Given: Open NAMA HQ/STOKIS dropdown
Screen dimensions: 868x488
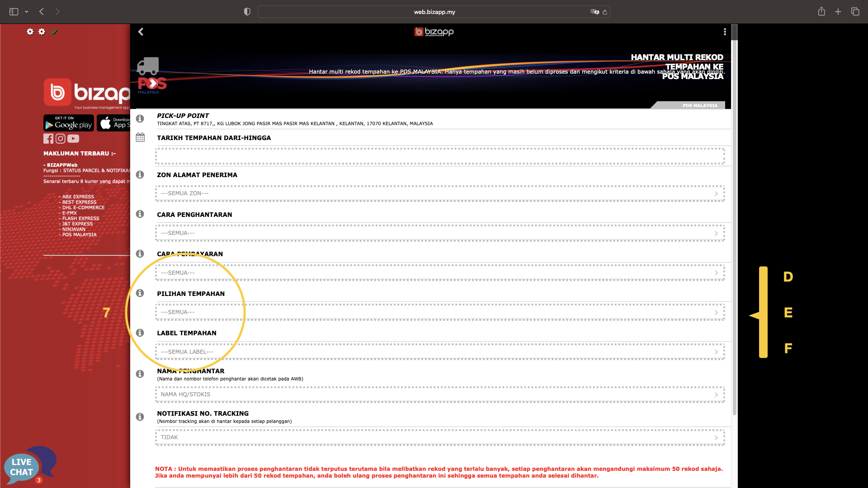Looking at the screenshot, I should click(x=440, y=394).
